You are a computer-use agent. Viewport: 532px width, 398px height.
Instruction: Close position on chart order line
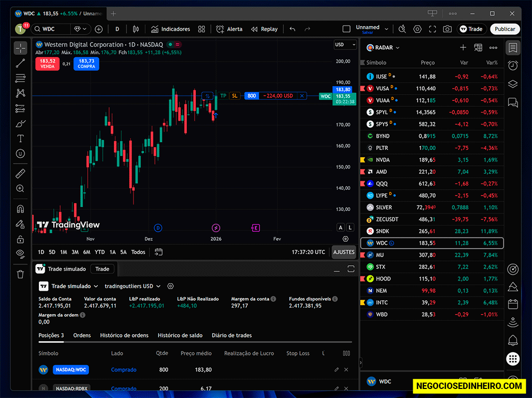click(302, 96)
